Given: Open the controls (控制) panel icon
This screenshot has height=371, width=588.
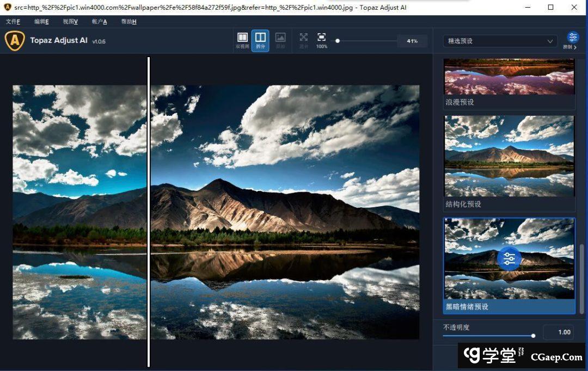Looking at the screenshot, I should tap(573, 38).
